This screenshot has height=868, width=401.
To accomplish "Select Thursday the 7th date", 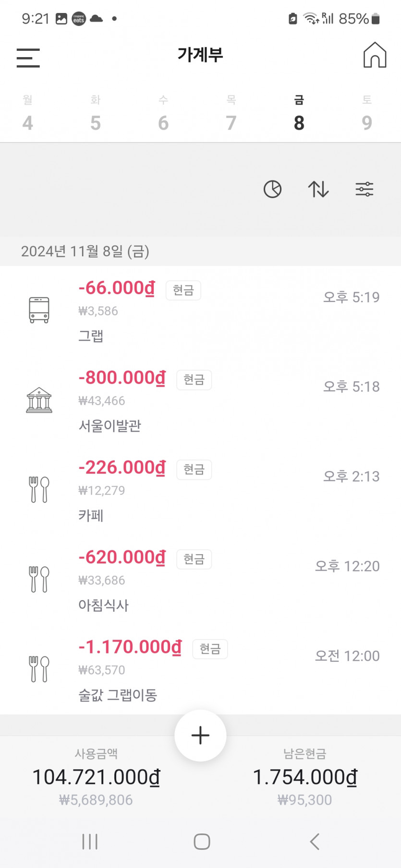I will [231, 114].
